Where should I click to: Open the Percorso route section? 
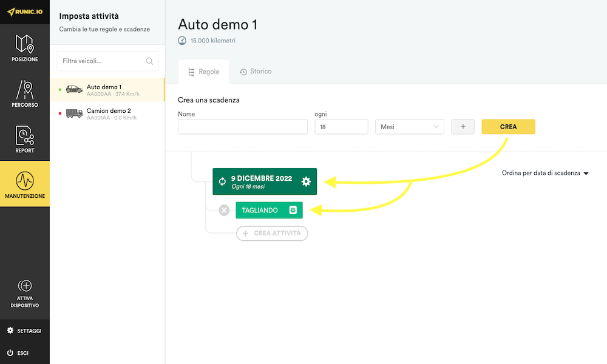point(25,93)
